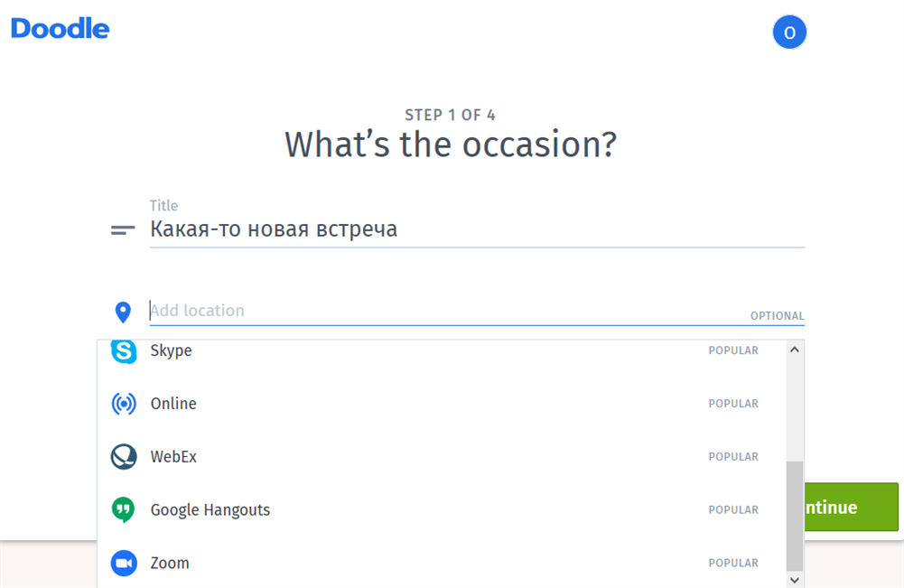
Task: Click the location pin icon
Action: [x=123, y=313]
